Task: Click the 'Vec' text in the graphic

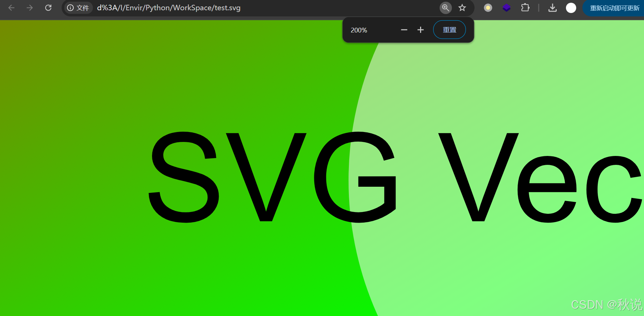Action: tap(540, 177)
